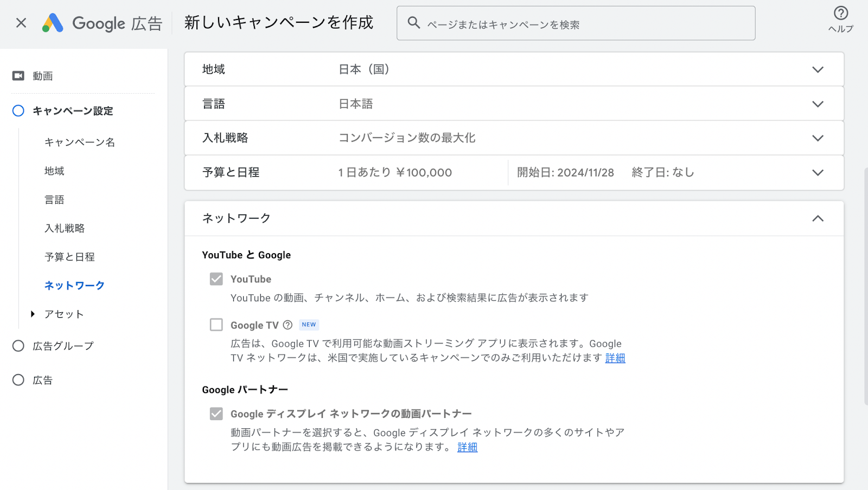This screenshot has width=868, height=490.
Task: Select the 広告 step circle
Action: pyautogui.click(x=18, y=380)
